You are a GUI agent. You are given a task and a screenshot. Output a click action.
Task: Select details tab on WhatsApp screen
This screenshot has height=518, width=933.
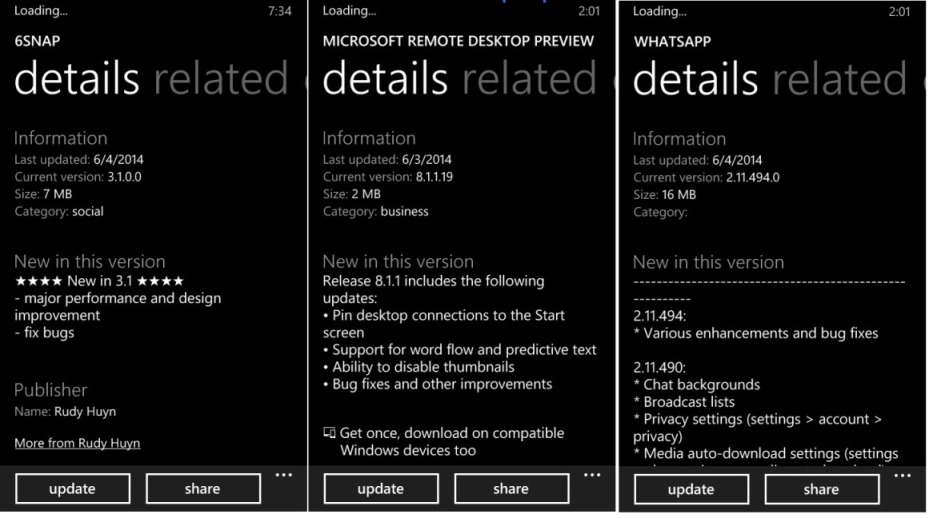(696, 79)
